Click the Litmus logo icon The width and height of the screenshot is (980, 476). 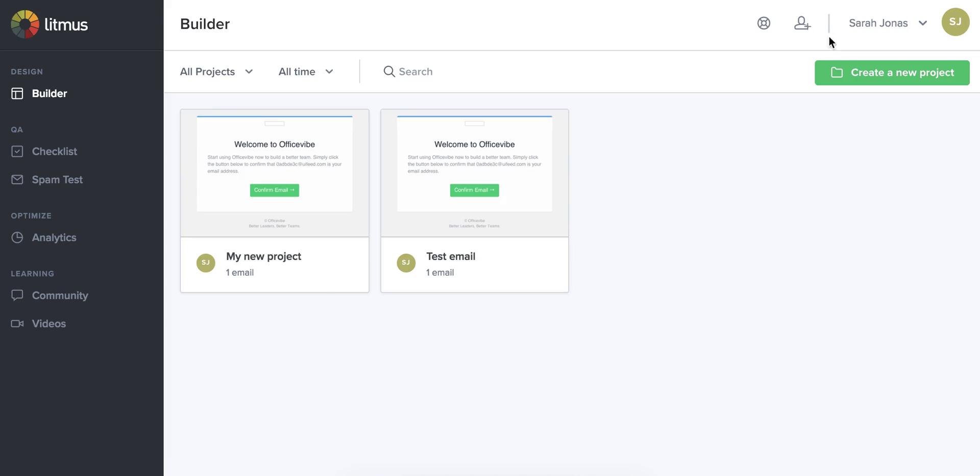[x=25, y=24]
